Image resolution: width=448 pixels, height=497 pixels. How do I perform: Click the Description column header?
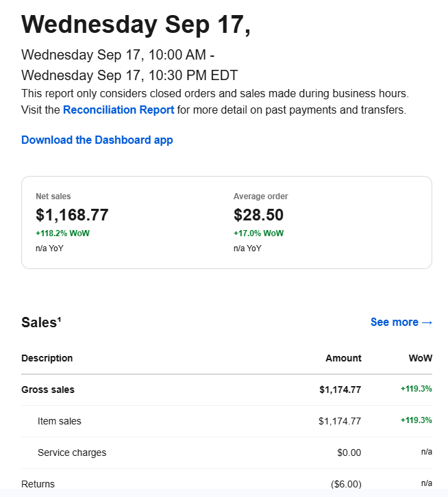(47, 358)
